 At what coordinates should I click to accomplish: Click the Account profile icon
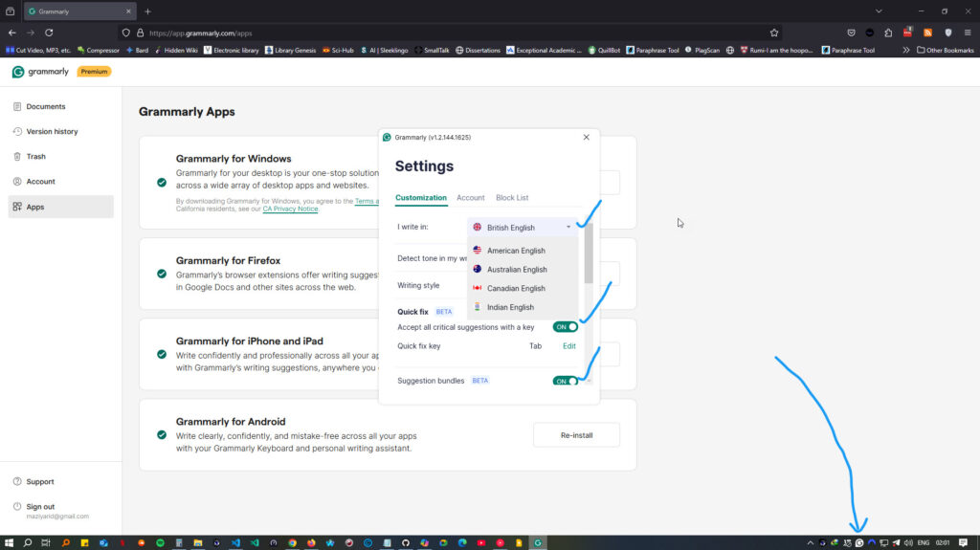coord(17,182)
